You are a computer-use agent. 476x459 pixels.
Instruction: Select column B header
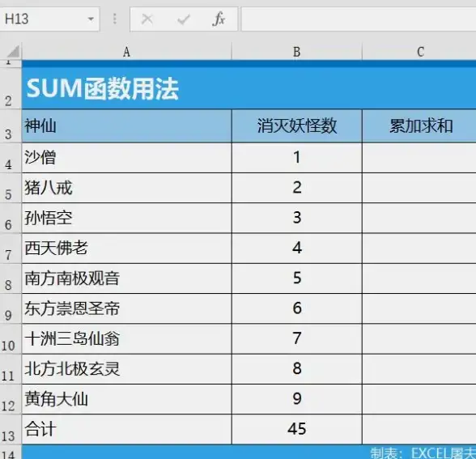pyautogui.click(x=296, y=52)
